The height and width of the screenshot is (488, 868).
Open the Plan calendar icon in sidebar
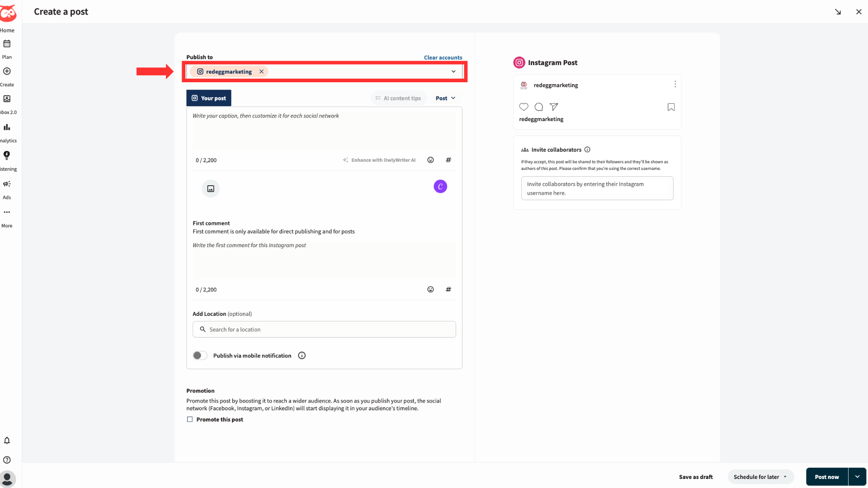7,44
